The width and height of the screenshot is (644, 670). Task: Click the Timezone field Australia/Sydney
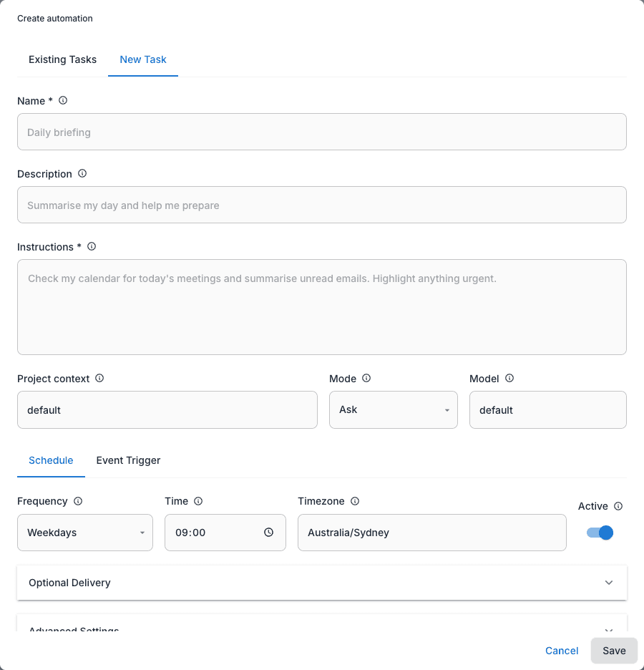[432, 533]
